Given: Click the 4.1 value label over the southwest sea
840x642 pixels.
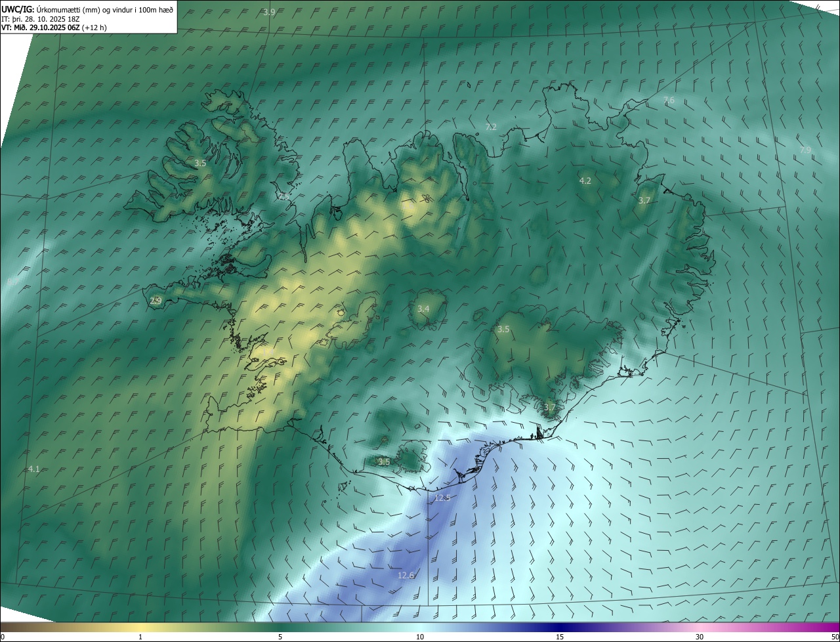Looking at the screenshot, I should click(x=34, y=469).
